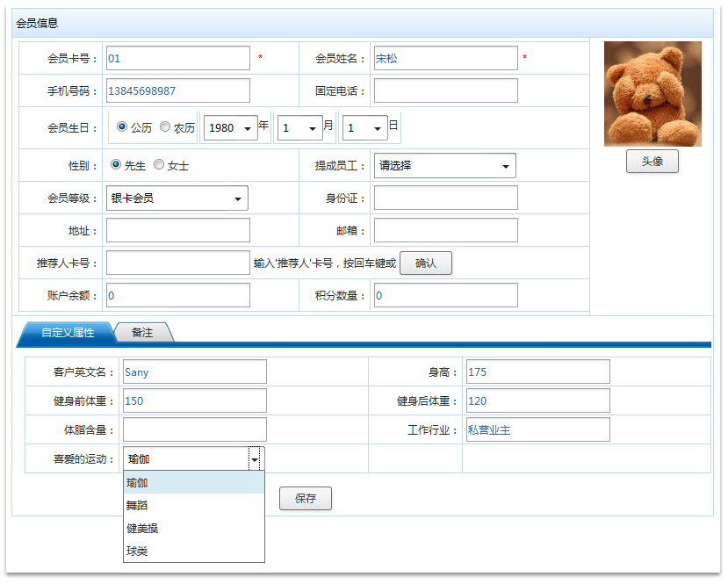
Task: Select 瑜伽 from the sports list
Action: pyautogui.click(x=194, y=482)
